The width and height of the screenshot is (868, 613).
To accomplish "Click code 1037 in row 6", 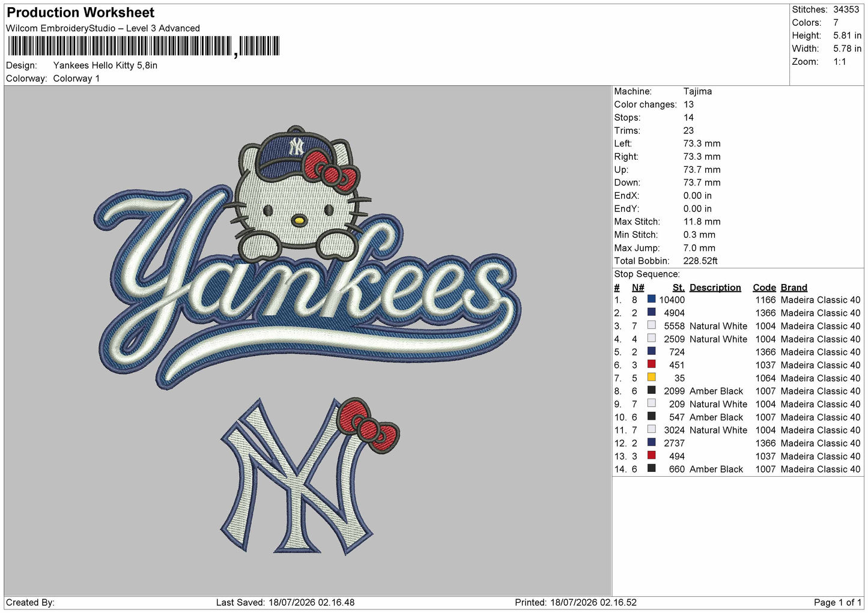I will (765, 365).
